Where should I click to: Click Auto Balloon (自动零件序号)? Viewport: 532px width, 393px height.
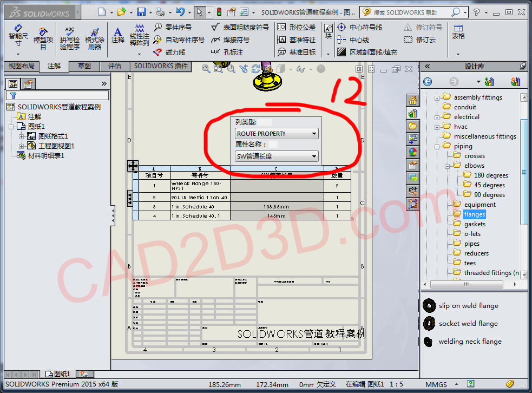[x=179, y=40]
